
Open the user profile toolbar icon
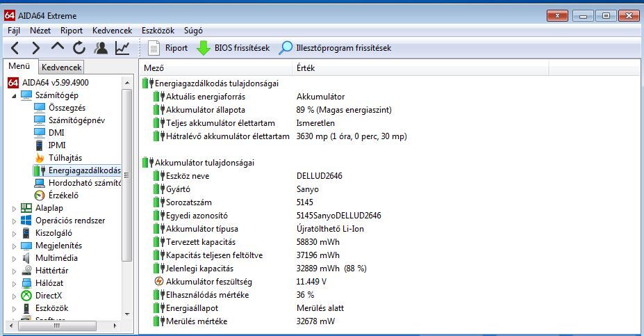click(x=101, y=48)
